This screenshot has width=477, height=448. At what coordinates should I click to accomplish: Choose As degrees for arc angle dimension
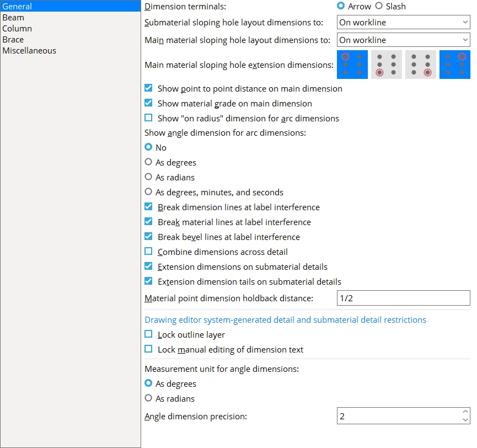pyautogui.click(x=148, y=162)
